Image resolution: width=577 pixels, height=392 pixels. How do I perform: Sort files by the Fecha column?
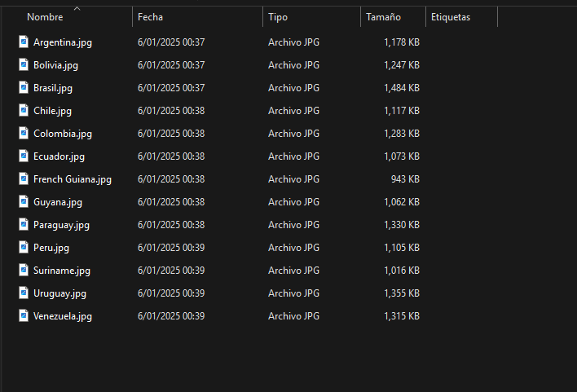[x=150, y=17]
